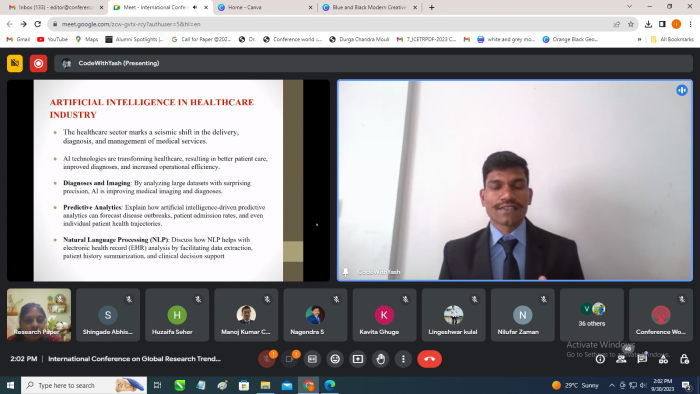Open meeting details info icon
Screen dimensions: 700x394
[600, 359]
